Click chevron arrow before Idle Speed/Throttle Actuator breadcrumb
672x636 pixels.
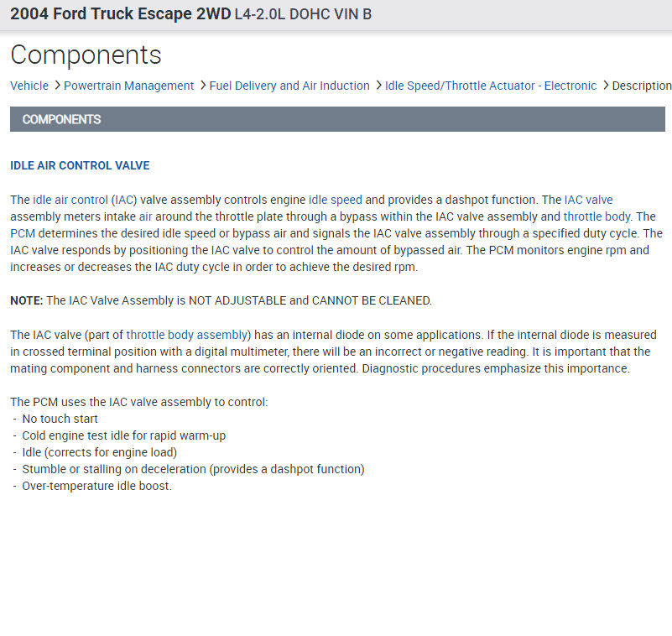click(x=379, y=86)
